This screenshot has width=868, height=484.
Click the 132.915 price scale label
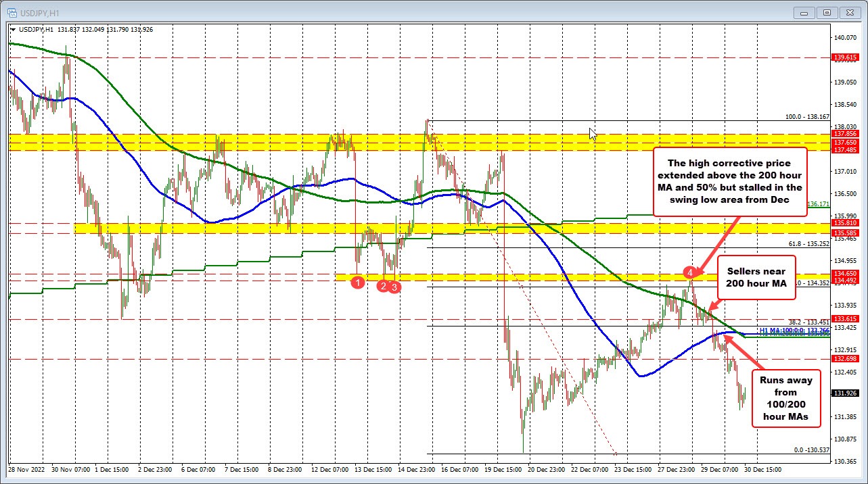pyautogui.click(x=844, y=350)
